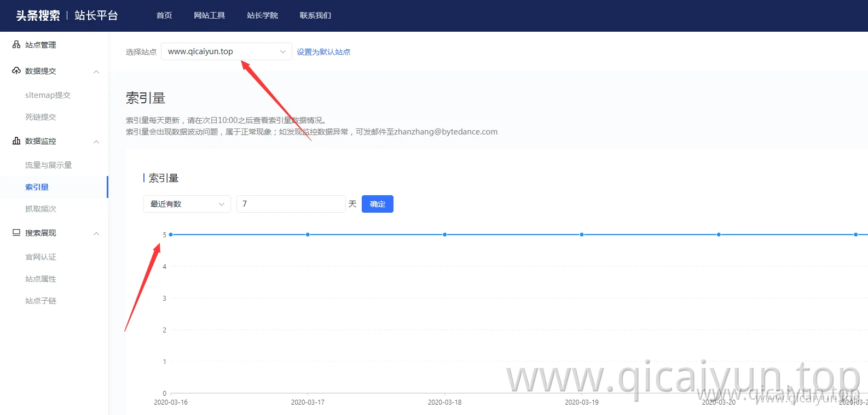Image resolution: width=868 pixels, height=415 pixels.
Task: Open 网站工具 in top navigation
Action: click(x=209, y=15)
